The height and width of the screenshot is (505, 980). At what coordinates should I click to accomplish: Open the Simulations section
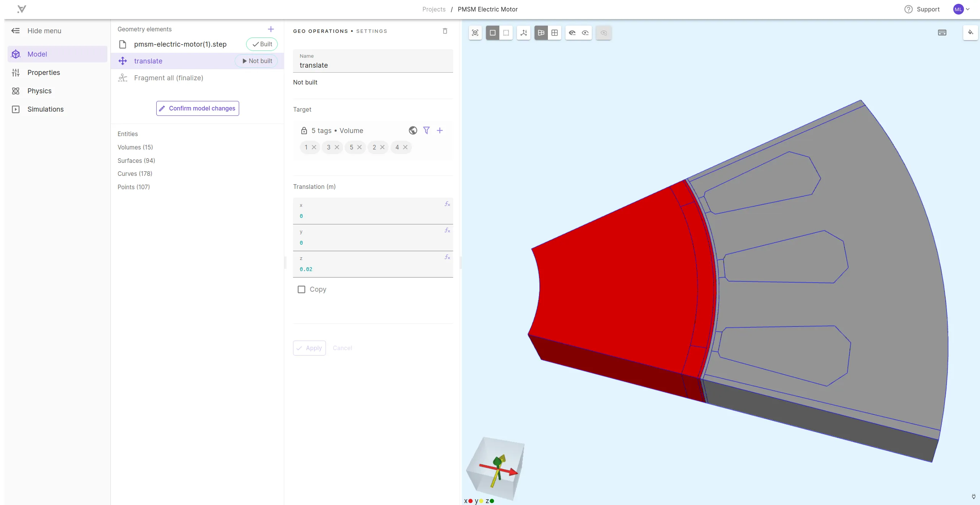(x=57, y=109)
